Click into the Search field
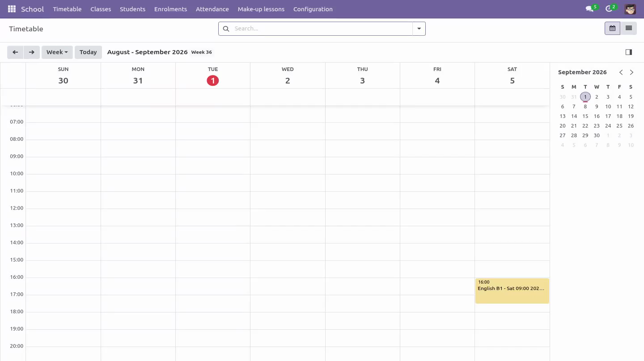 322,29
